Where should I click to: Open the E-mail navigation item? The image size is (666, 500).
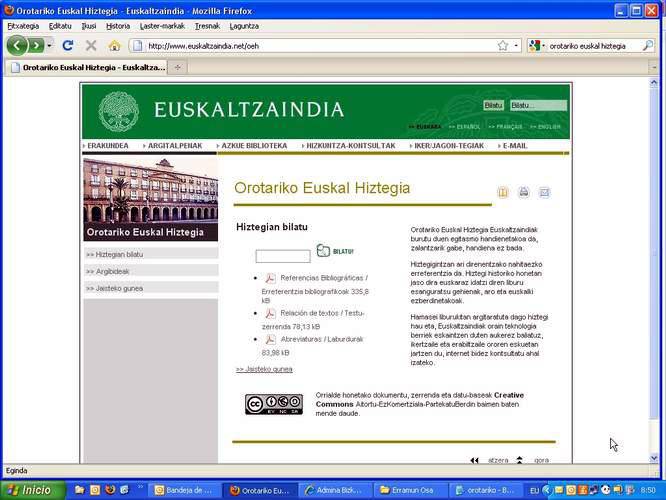pyautogui.click(x=513, y=146)
